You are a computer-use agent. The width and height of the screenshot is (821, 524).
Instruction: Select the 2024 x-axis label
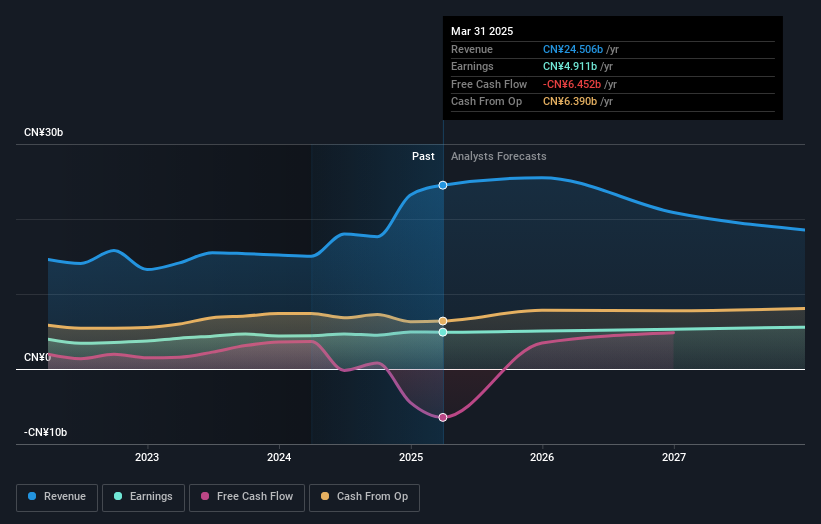pos(279,458)
